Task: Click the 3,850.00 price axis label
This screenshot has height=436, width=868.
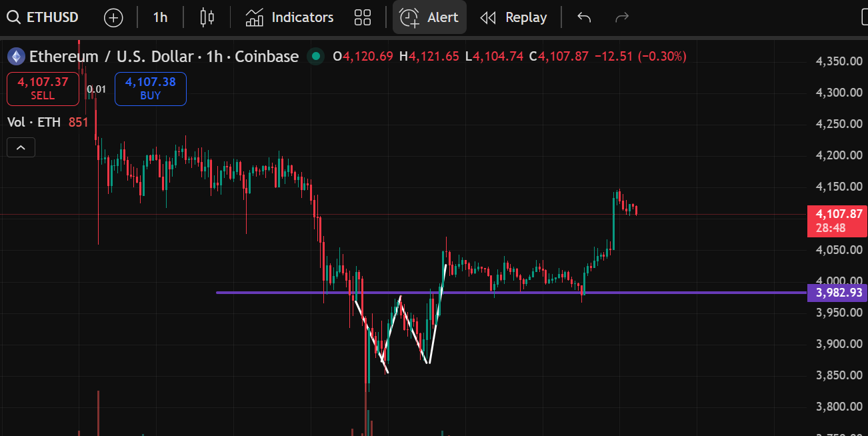Action: tap(839, 375)
